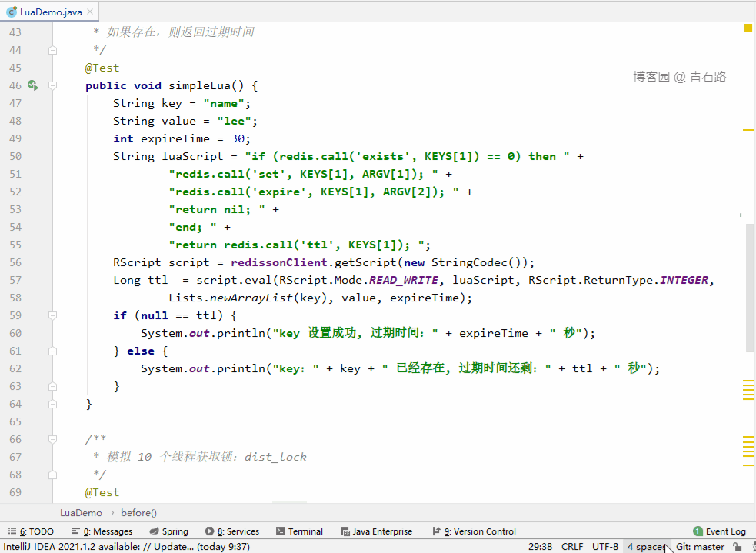Collapse the simpleLua method at line 46
This screenshot has height=553, width=756.
[52, 85]
